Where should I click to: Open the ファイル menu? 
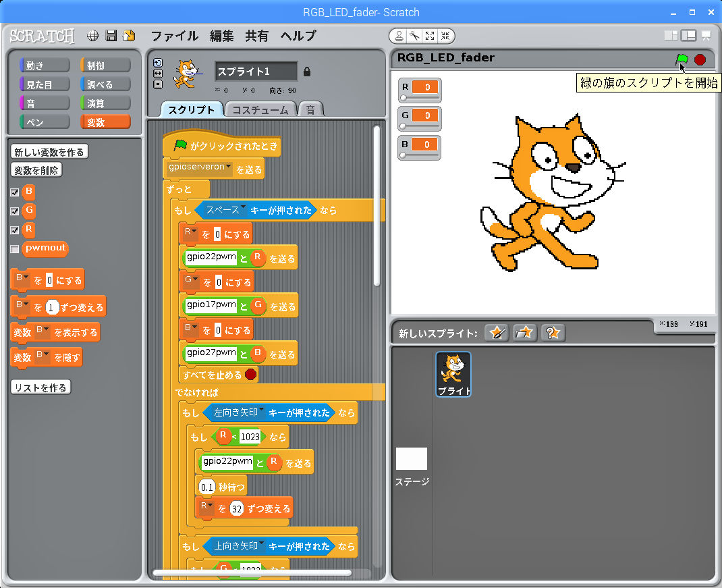(x=175, y=36)
